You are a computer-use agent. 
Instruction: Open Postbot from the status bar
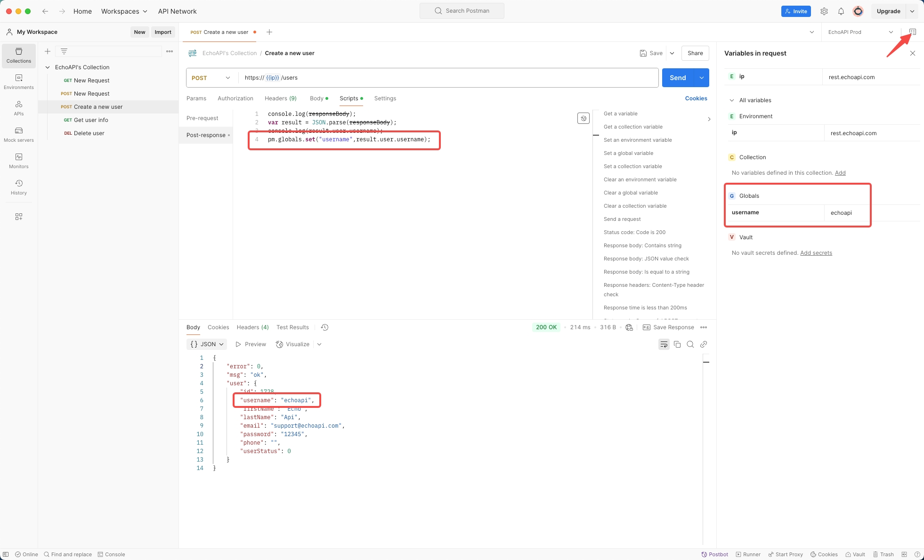(715, 554)
